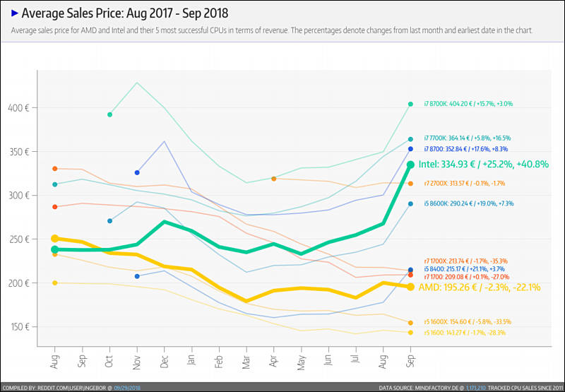Image resolution: width=565 pixels, height=392 pixels.
Task: Click the i7 8700K endpoint marker at 404.20 €
Action: (410, 104)
